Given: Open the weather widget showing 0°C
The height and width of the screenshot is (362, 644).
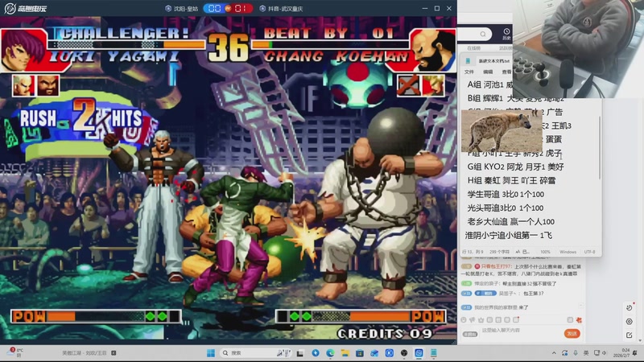Looking at the screenshot, I should point(14,352).
